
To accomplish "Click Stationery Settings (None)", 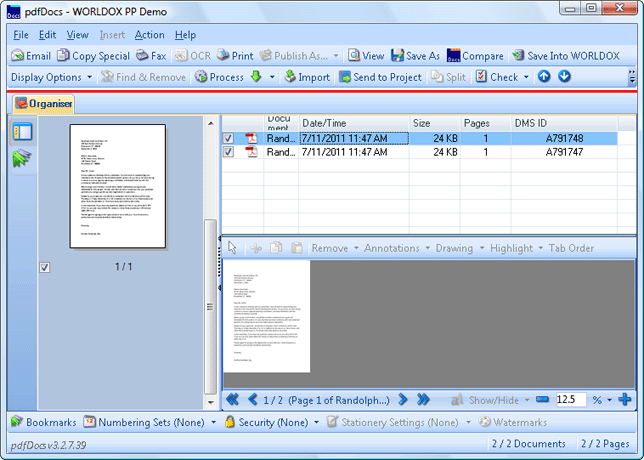I will pyautogui.click(x=393, y=422).
